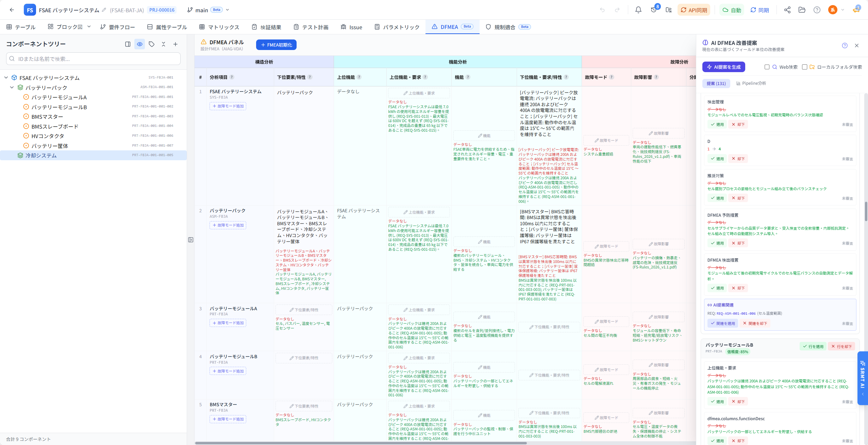Click the help icon in AI DFMEA panel

[x=845, y=46]
